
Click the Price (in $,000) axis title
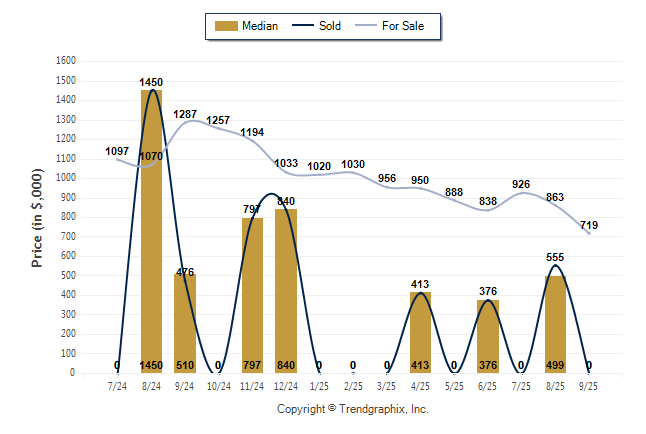37,217
